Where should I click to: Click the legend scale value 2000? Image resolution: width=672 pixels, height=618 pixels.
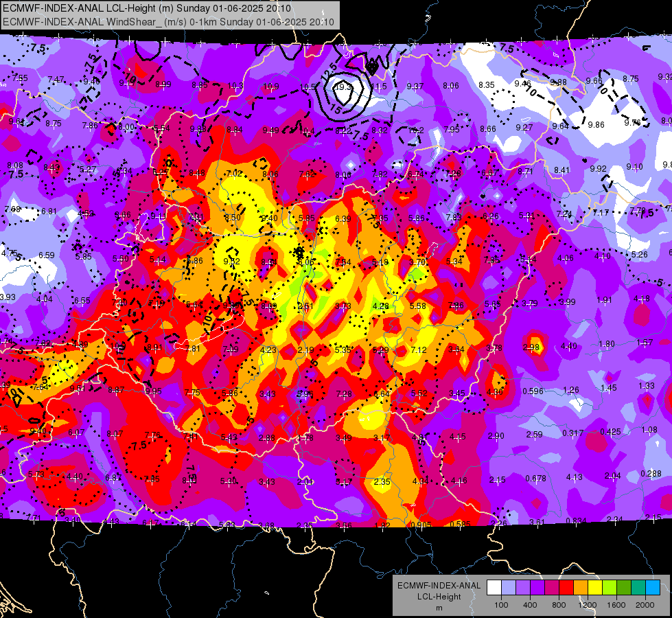coord(645,605)
